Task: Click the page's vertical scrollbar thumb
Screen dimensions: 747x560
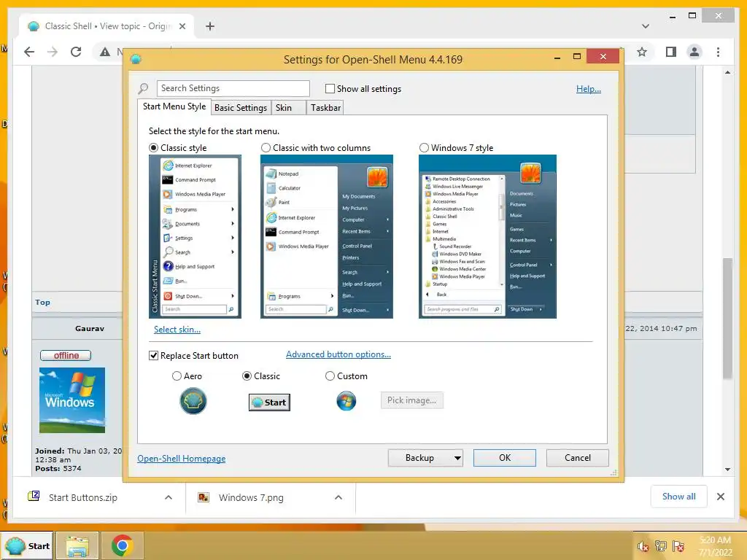Action: [727, 318]
